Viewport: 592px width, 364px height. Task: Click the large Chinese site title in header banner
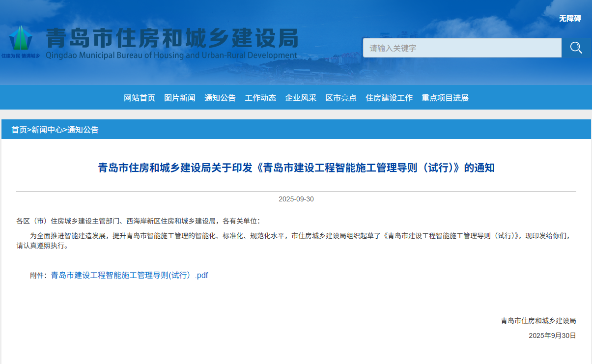click(x=172, y=37)
